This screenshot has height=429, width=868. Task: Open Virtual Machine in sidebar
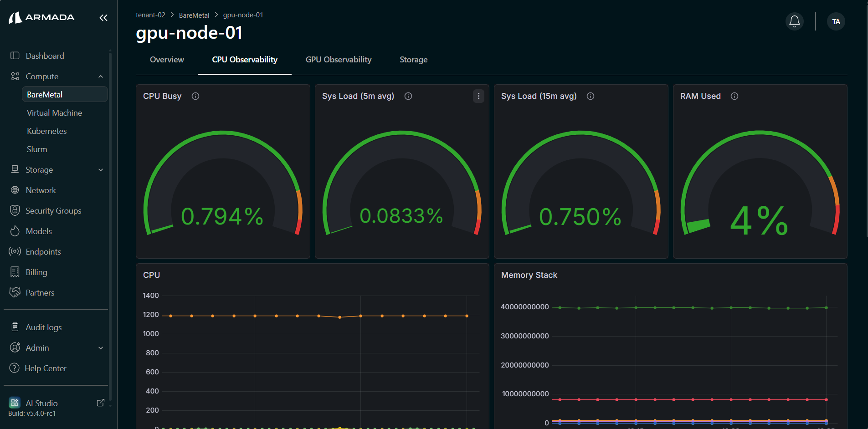tap(54, 112)
